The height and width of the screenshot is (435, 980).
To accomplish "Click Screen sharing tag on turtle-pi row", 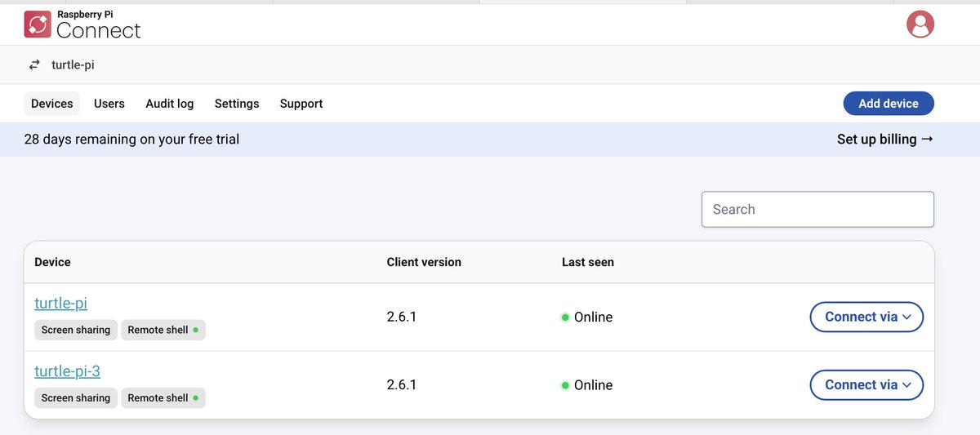I will click(76, 330).
